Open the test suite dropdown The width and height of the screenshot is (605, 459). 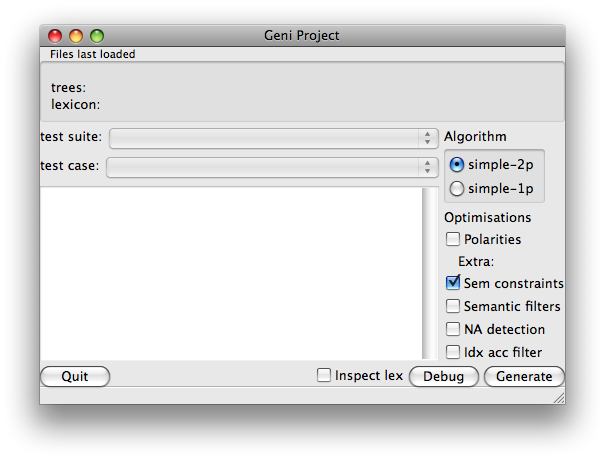click(274, 138)
